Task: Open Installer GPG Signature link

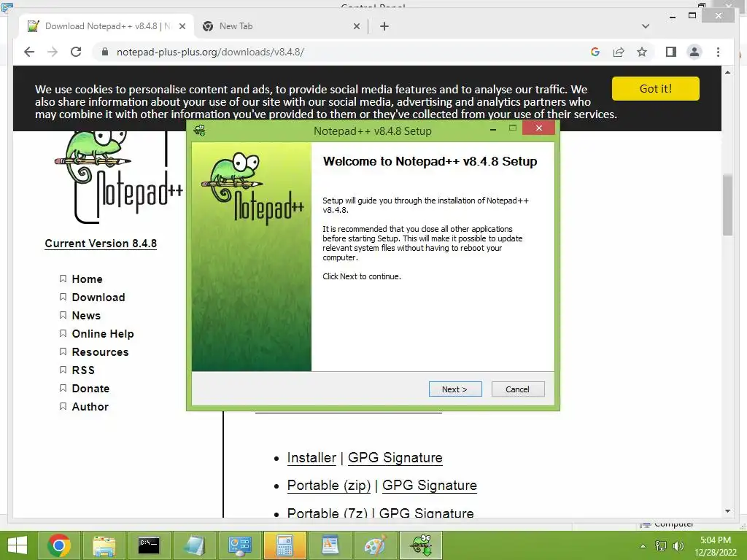Action: 395,458
